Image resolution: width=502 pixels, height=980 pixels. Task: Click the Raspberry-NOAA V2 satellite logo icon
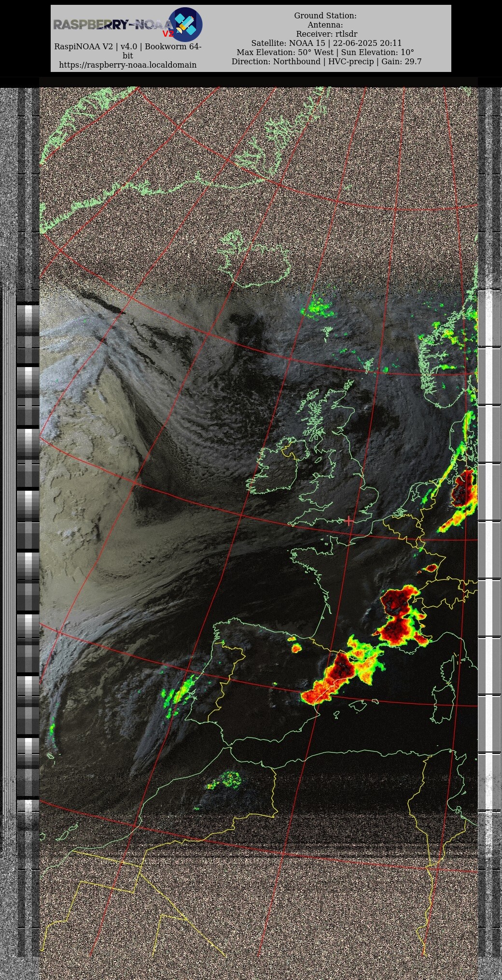pyautogui.click(x=185, y=24)
